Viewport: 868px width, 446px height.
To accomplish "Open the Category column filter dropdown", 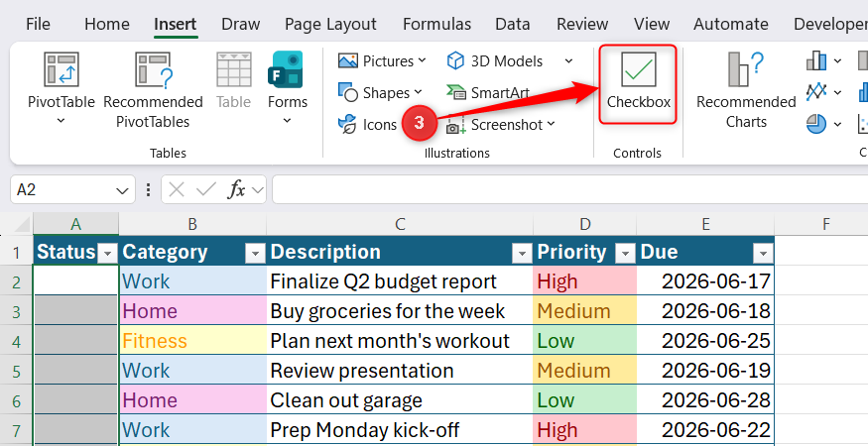I will coord(255,254).
